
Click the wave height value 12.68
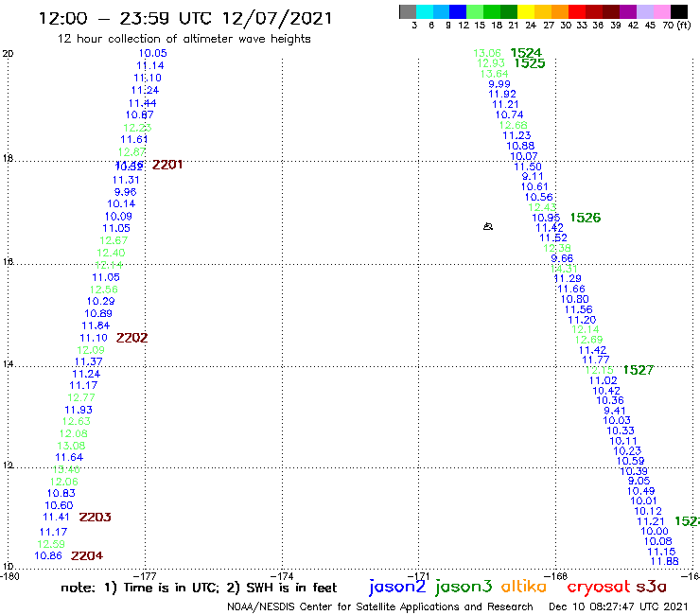tap(514, 125)
